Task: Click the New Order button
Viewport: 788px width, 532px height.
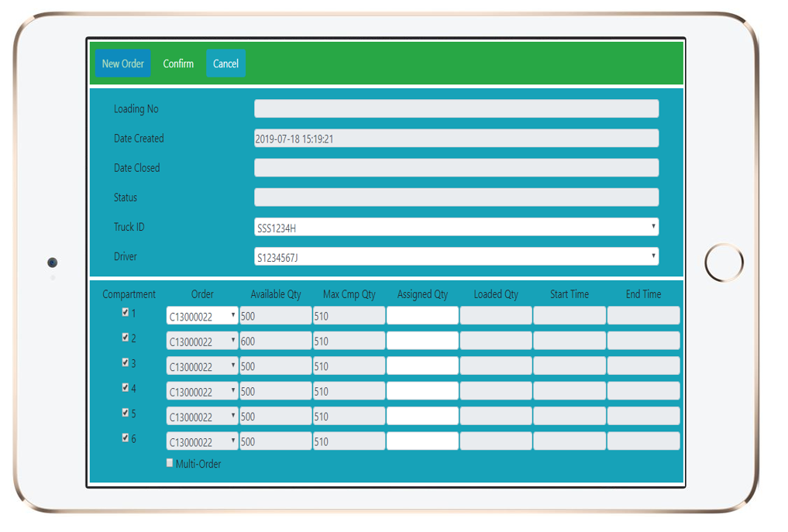Action: click(x=122, y=63)
